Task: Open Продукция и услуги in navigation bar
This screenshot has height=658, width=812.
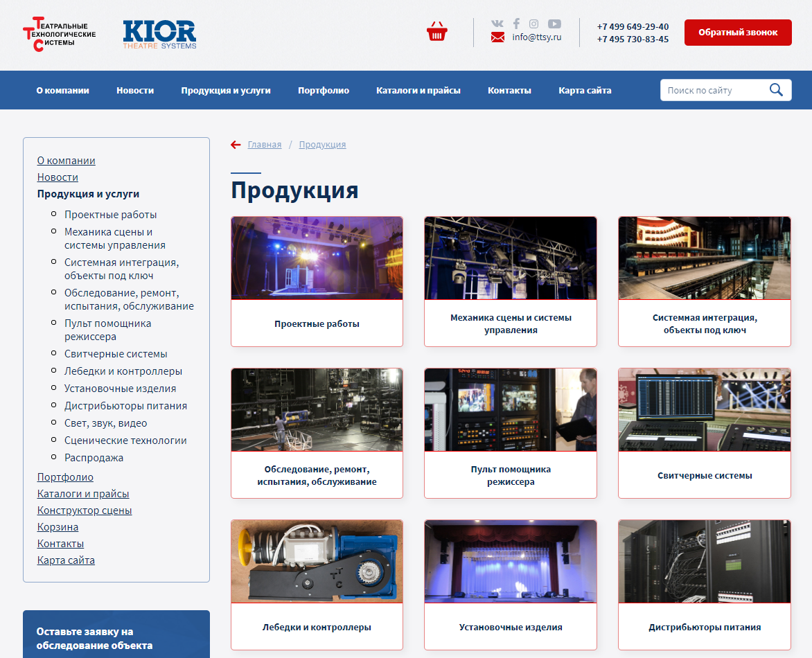Action: 226,90
